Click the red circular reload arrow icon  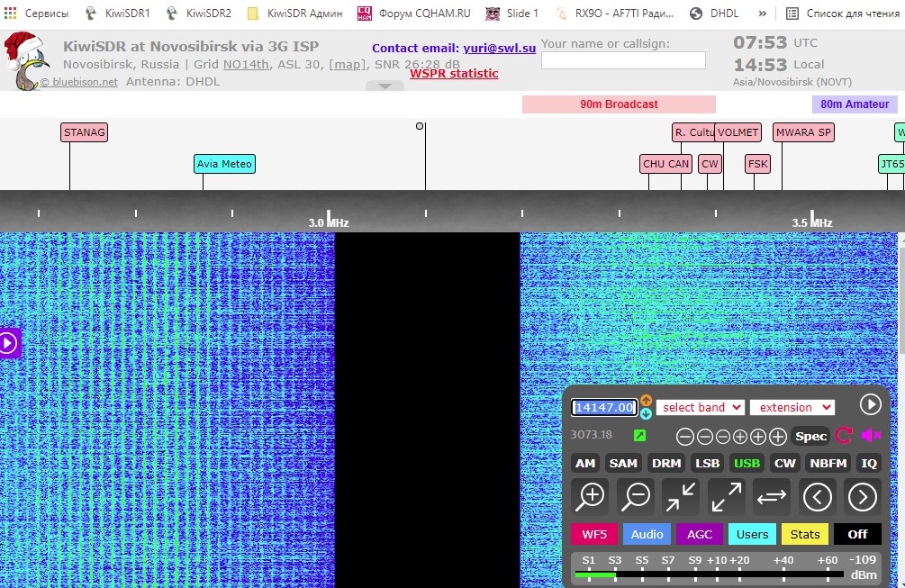pos(844,436)
